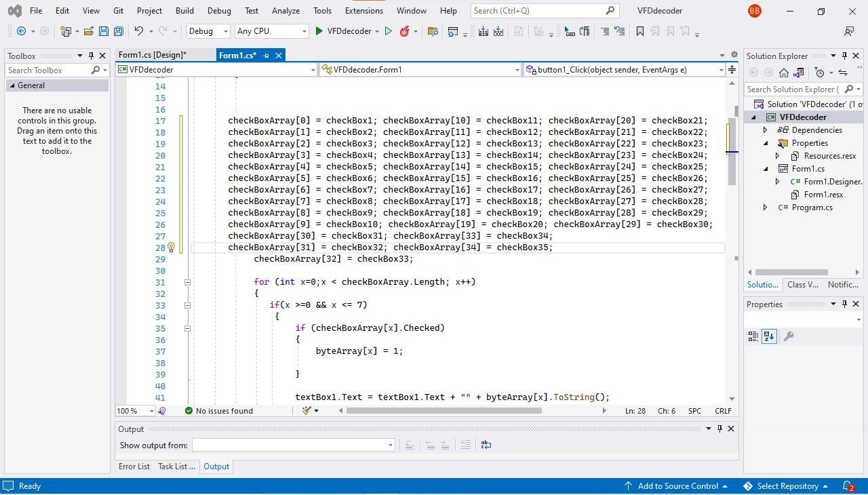Viewport: 868px width, 495px height.
Task: Toggle auto-hide pin on Solution Explorer
Action: [844, 56]
